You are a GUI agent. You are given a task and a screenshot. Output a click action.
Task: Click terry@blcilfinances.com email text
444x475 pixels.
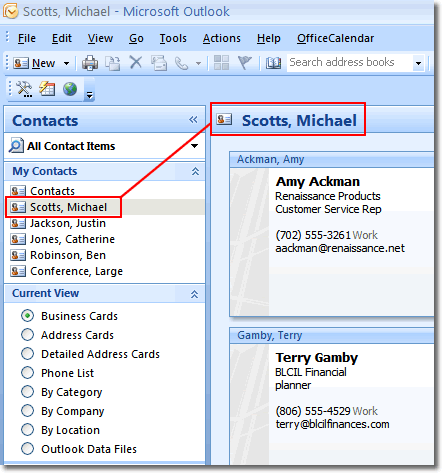coord(332,424)
